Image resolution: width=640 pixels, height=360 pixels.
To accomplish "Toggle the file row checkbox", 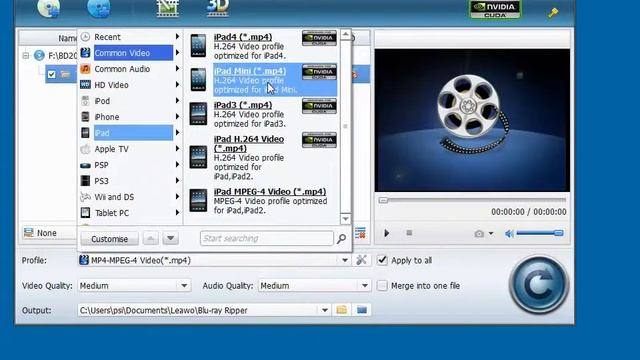I will click(51, 74).
